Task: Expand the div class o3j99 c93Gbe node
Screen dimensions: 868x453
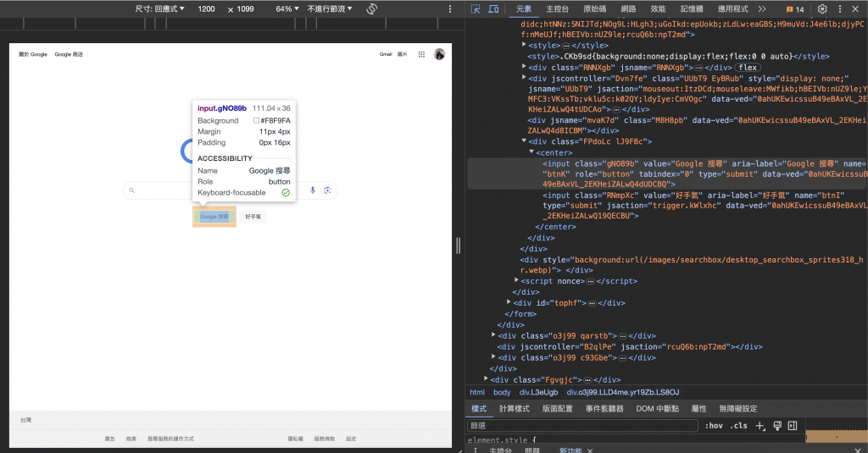Action: tap(493, 357)
